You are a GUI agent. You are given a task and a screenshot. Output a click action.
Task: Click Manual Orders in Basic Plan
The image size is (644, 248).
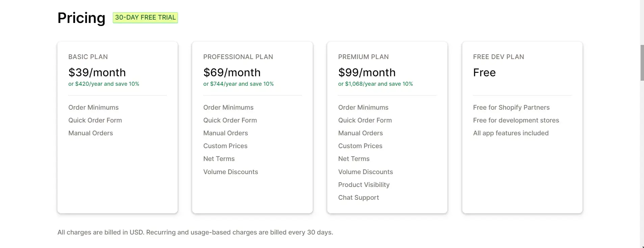[x=91, y=133]
